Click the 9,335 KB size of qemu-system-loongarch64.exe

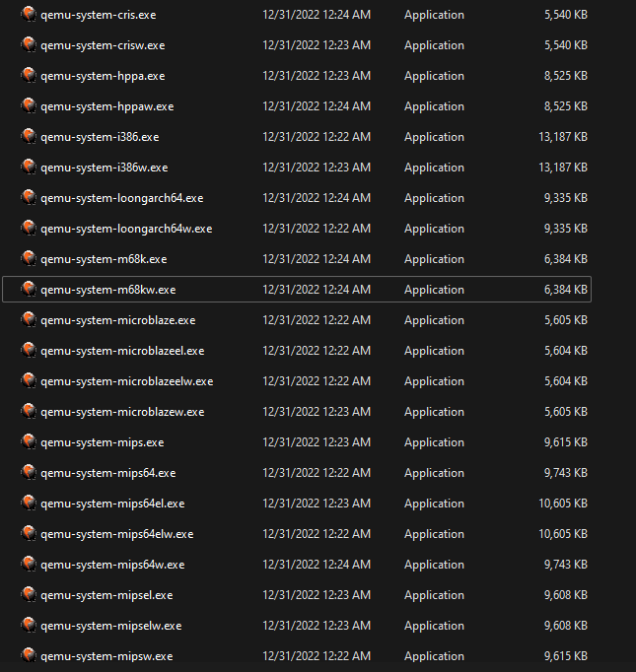(x=566, y=198)
